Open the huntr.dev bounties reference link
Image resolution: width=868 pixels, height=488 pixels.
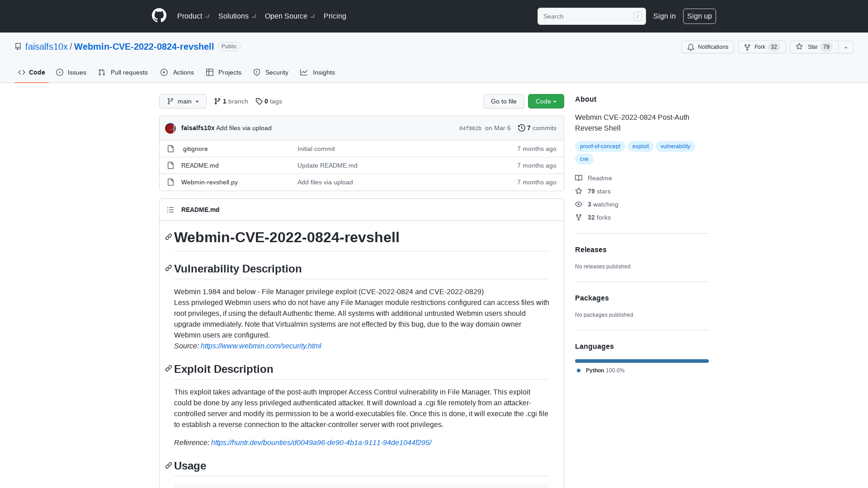click(321, 442)
